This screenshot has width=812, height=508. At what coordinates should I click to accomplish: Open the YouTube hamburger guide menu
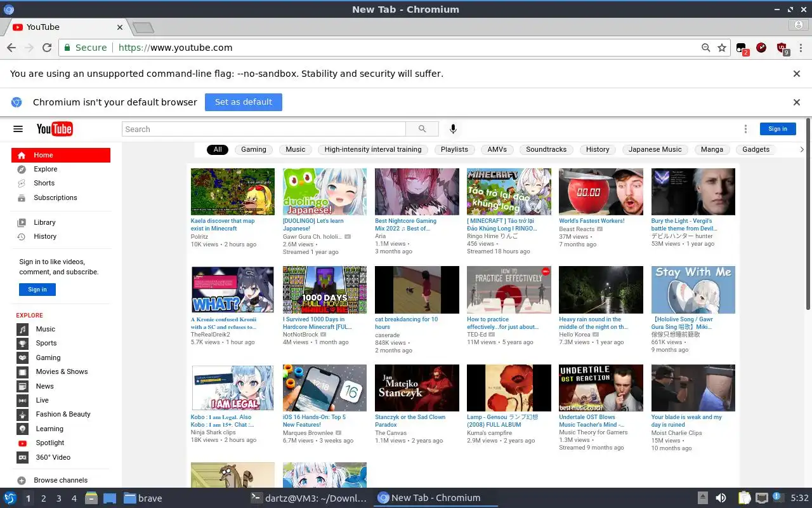pos(18,129)
